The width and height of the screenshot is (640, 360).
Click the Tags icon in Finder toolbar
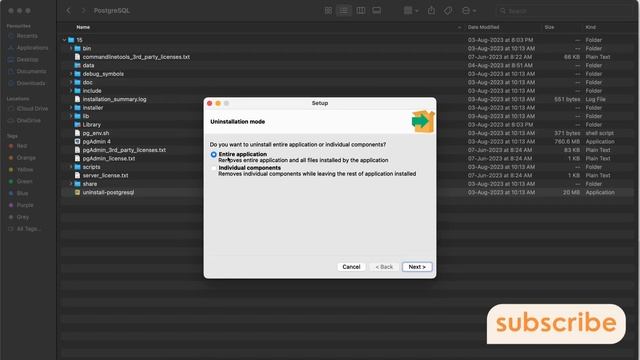point(448,11)
